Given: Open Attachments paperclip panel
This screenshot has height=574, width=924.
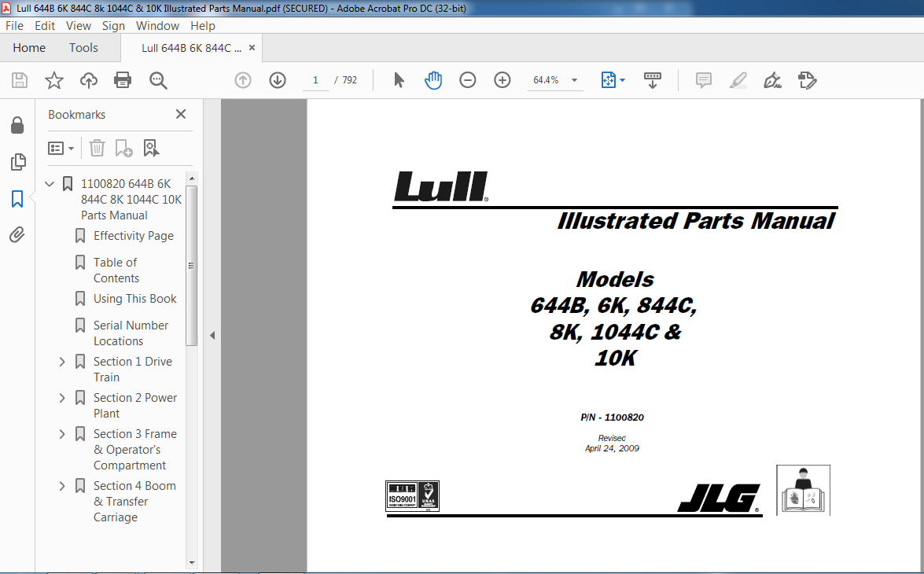Looking at the screenshot, I should [17, 235].
